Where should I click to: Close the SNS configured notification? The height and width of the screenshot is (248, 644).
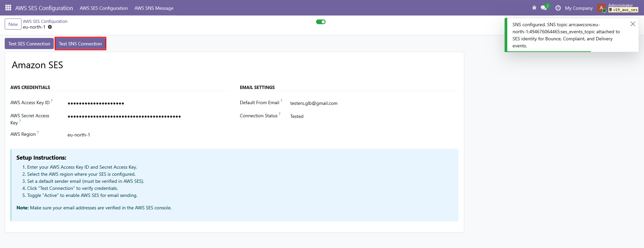tap(633, 24)
